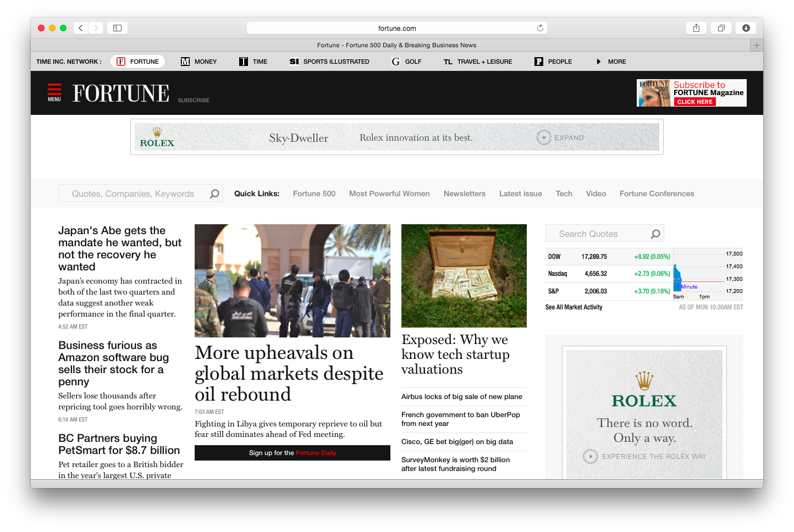Reload the page using the refresh icon
794x532 pixels.
point(540,28)
